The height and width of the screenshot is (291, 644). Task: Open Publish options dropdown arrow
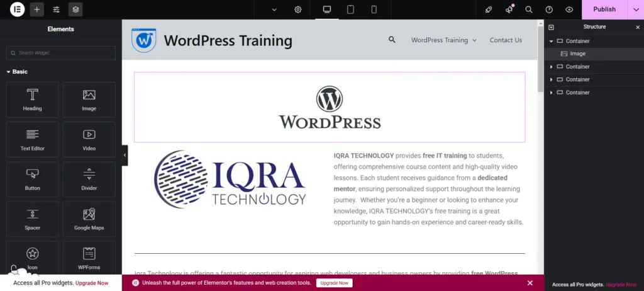(x=636, y=9)
